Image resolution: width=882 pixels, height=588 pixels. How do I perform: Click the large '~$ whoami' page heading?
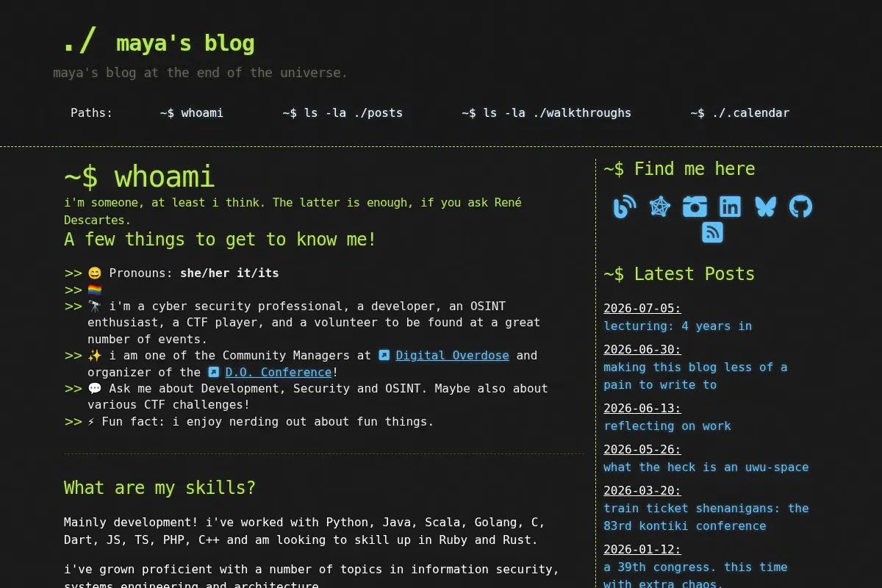[139, 177]
